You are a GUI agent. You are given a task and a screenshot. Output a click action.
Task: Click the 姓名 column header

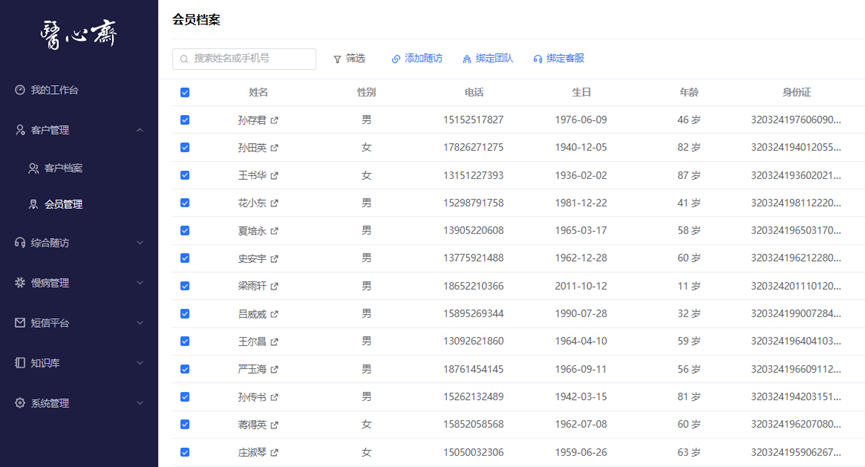coord(258,92)
